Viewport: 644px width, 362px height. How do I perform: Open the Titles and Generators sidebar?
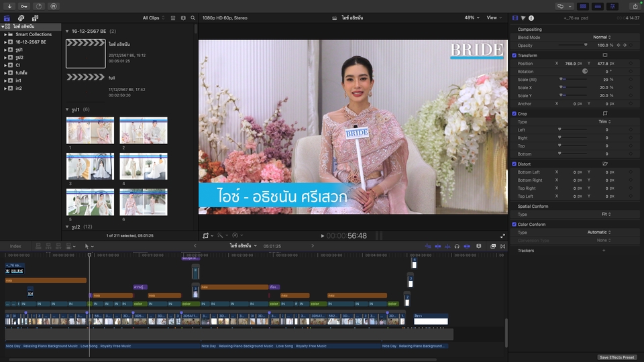(35, 18)
